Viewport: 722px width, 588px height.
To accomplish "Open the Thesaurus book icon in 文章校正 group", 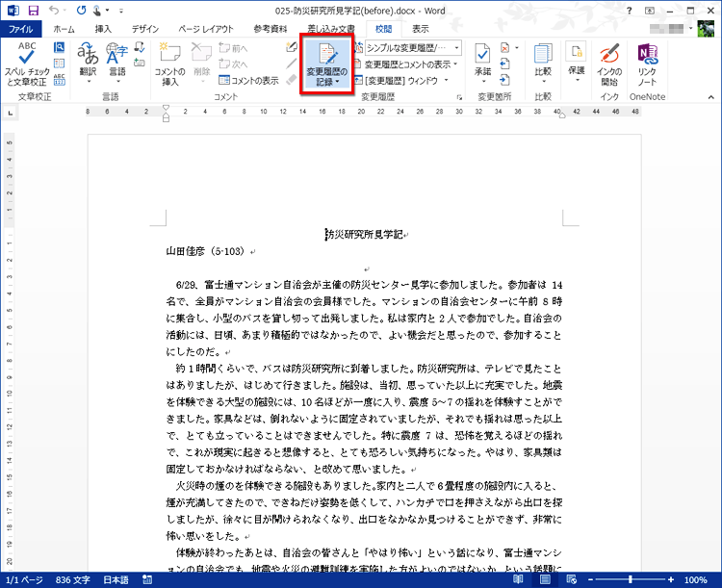I will (x=59, y=64).
